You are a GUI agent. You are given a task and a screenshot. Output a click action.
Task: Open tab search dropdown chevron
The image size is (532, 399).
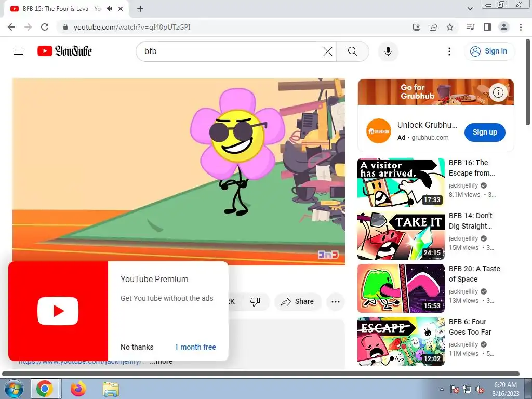click(470, 9)
